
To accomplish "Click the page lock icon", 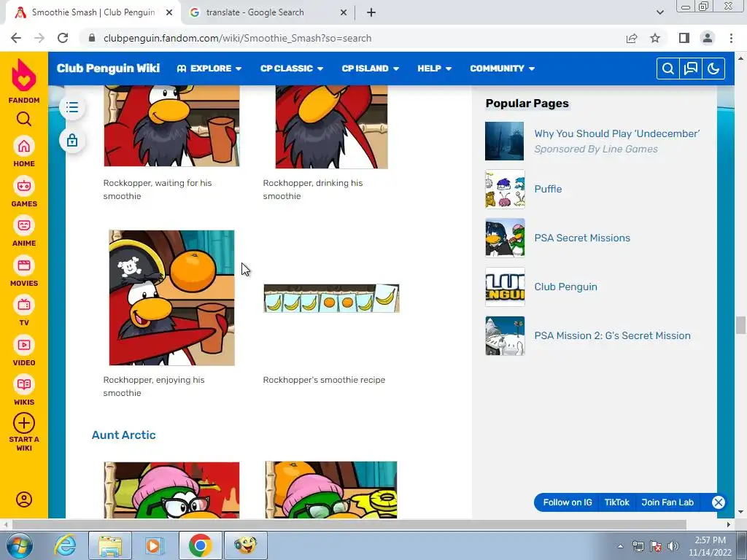I will click(72, 141).
